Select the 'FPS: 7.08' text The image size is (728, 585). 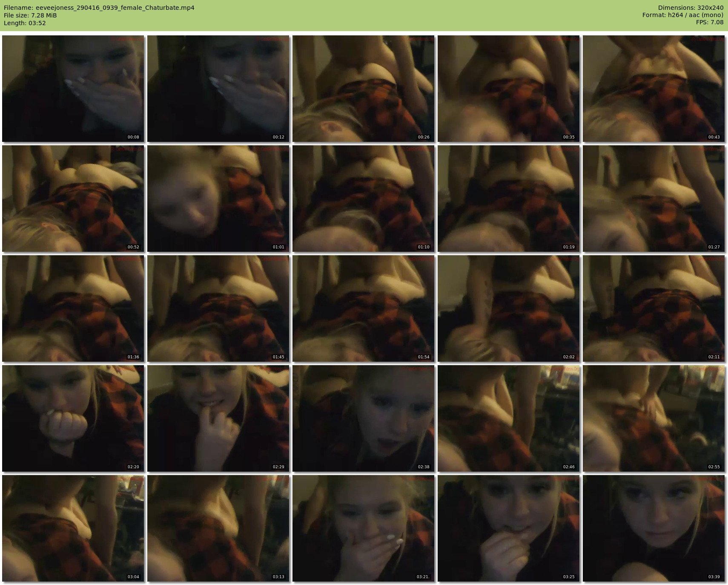click(x=710, y=23)
